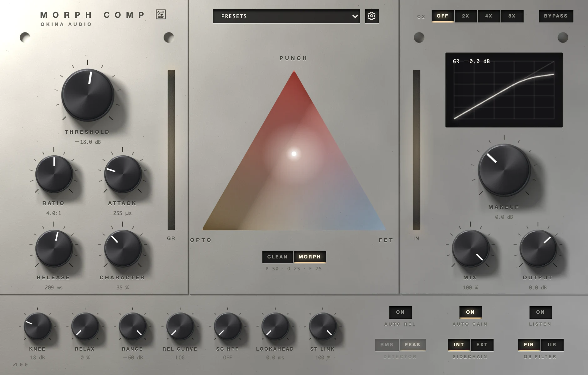Open the Presets dropdown
The width and height of the screenshot is (588, 375).
286,16
